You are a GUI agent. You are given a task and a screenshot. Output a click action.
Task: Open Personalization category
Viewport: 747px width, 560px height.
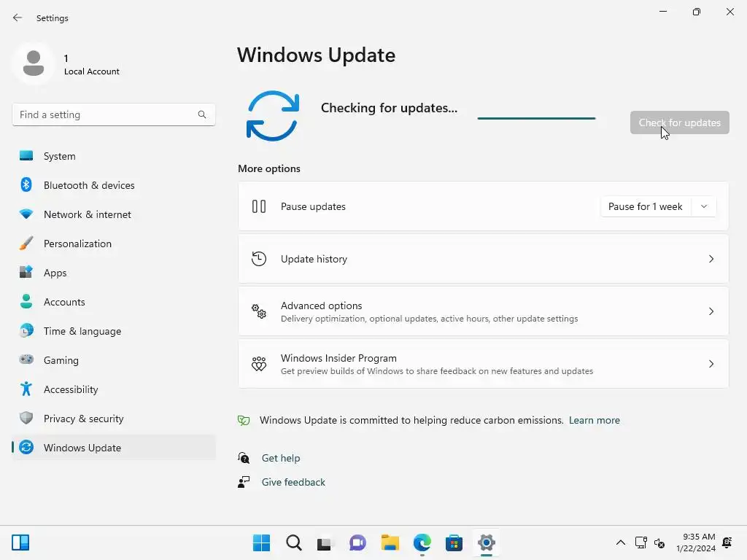tap(114, 244)
